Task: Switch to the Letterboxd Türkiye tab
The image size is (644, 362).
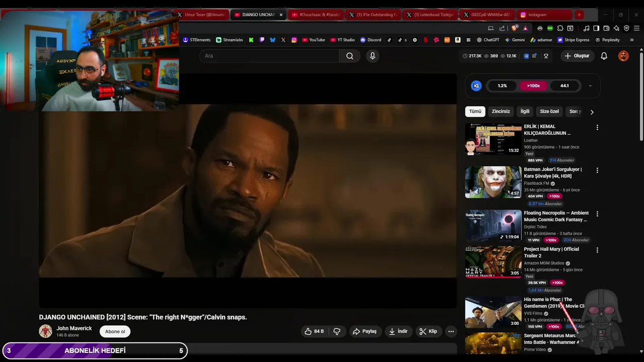Action: coord(430,15)
